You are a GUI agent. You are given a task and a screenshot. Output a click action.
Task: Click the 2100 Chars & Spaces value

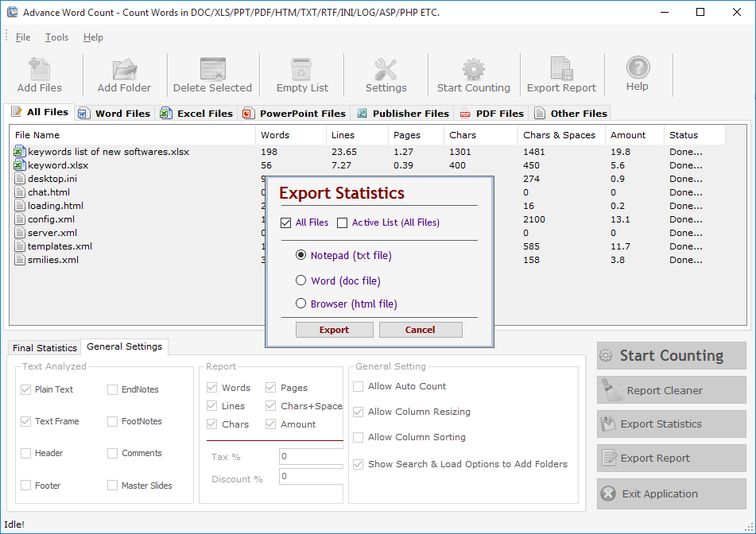534,219
